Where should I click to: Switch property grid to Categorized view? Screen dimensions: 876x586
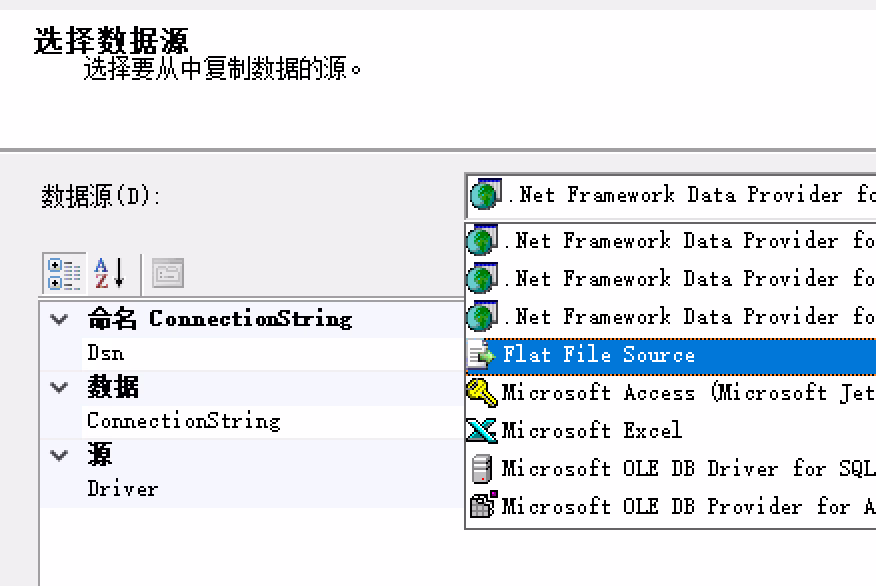pyautogui.click(x=65, y=272)
